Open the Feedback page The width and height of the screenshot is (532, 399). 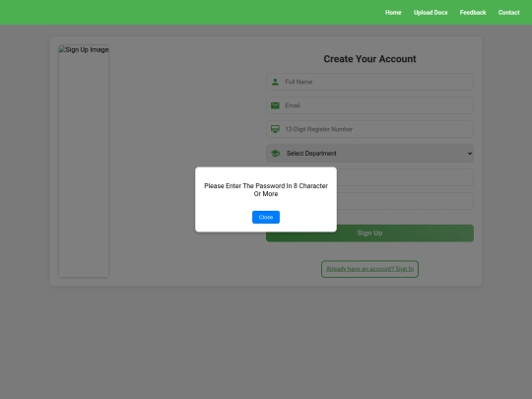473,13
